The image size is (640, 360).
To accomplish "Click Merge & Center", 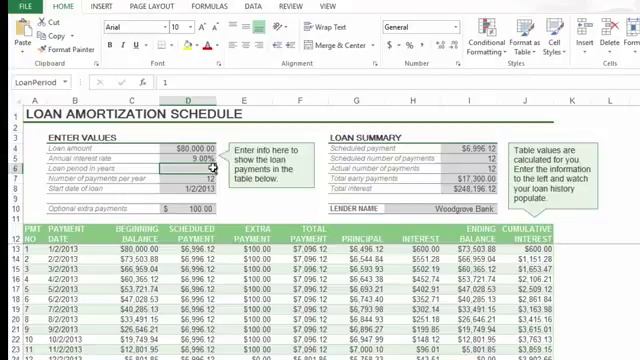I will [x=335, y=45].
